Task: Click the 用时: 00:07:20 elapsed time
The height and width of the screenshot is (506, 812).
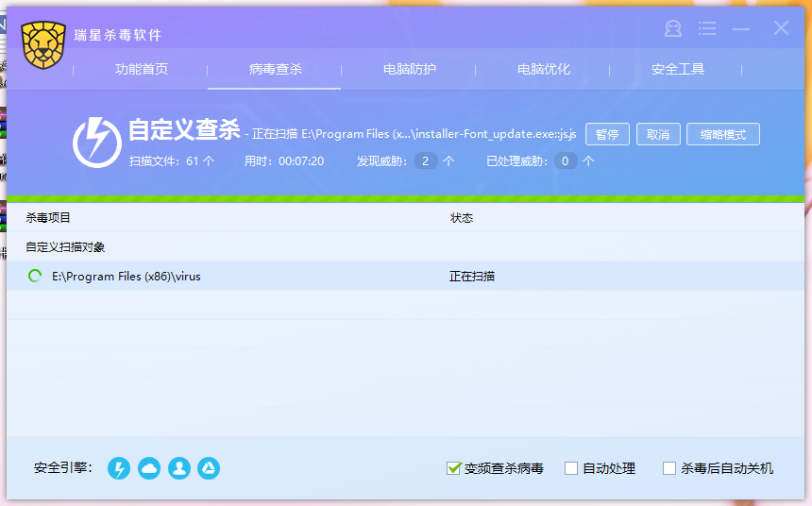Action: pos(284,161)
